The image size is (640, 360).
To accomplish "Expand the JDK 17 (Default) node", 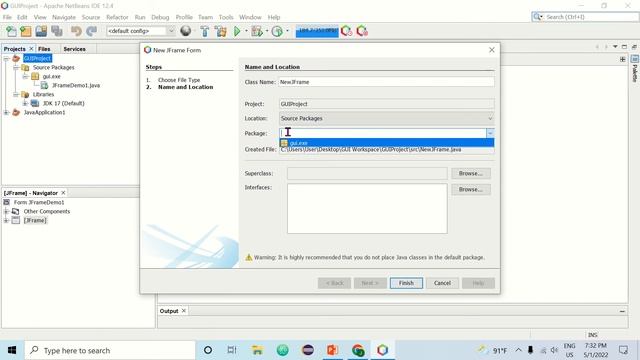I will pos(25,104).
